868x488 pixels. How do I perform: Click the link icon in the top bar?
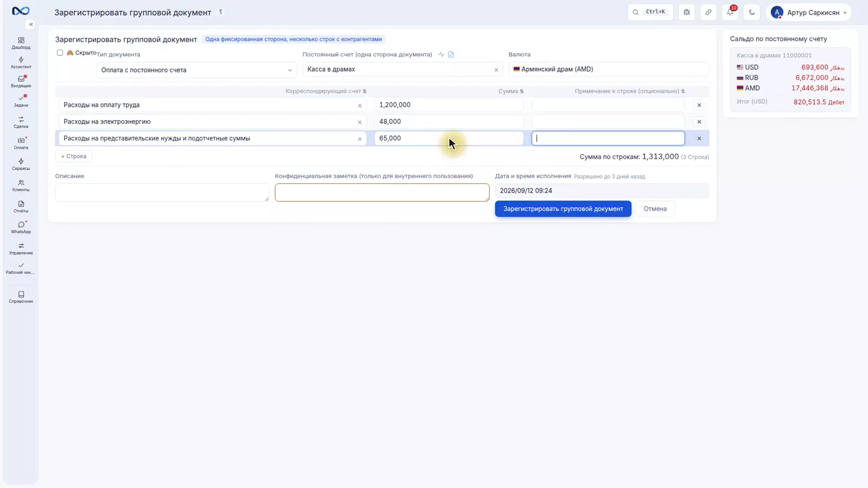[x=709, y=12]
